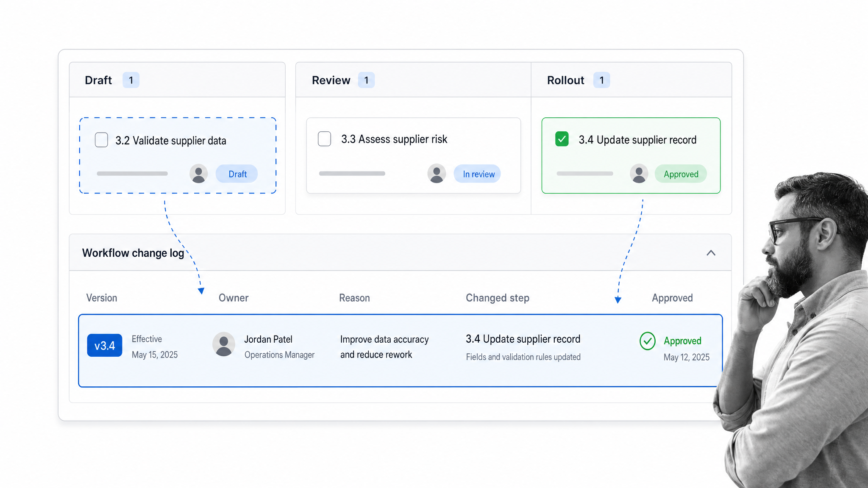Click progress bar on Validate supplier data card

pyautogui.click(x=132, y=174)
